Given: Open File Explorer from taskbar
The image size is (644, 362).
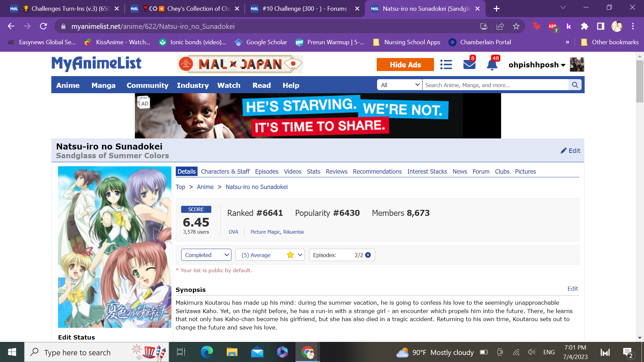Looking at the screenshot, I should (x=232, y=352).
